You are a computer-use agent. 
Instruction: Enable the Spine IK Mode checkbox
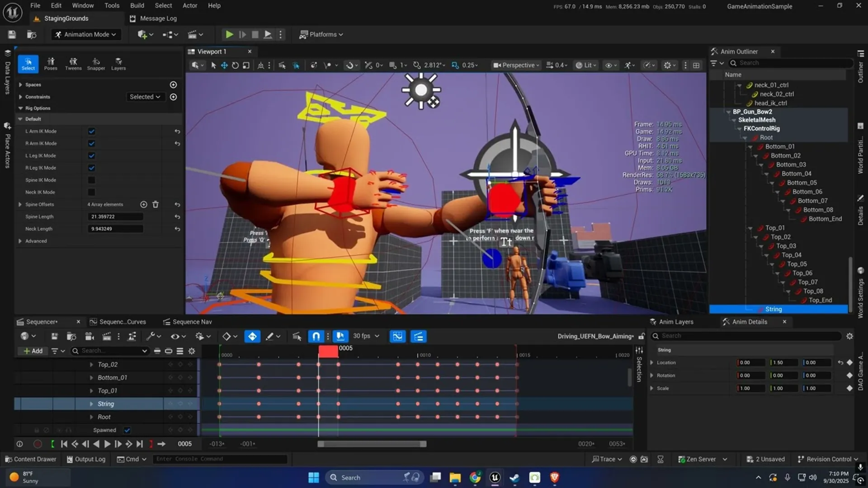point(91,180)
